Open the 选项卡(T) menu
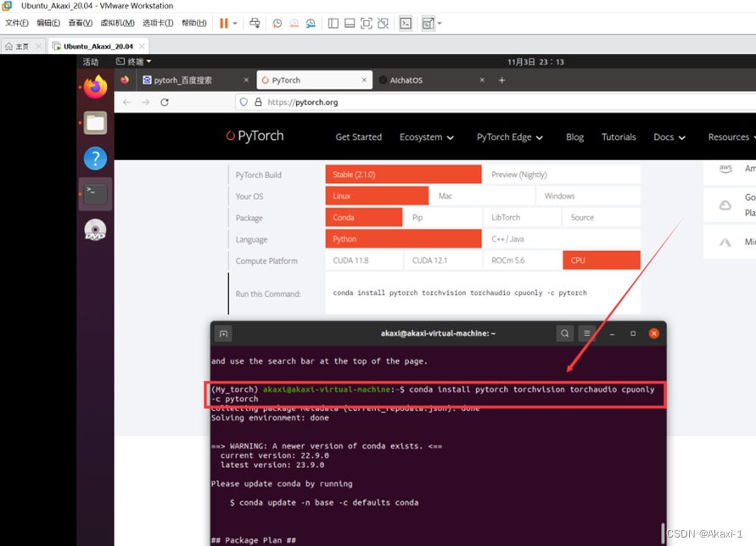The image size is (756, 546). (158, 23)
